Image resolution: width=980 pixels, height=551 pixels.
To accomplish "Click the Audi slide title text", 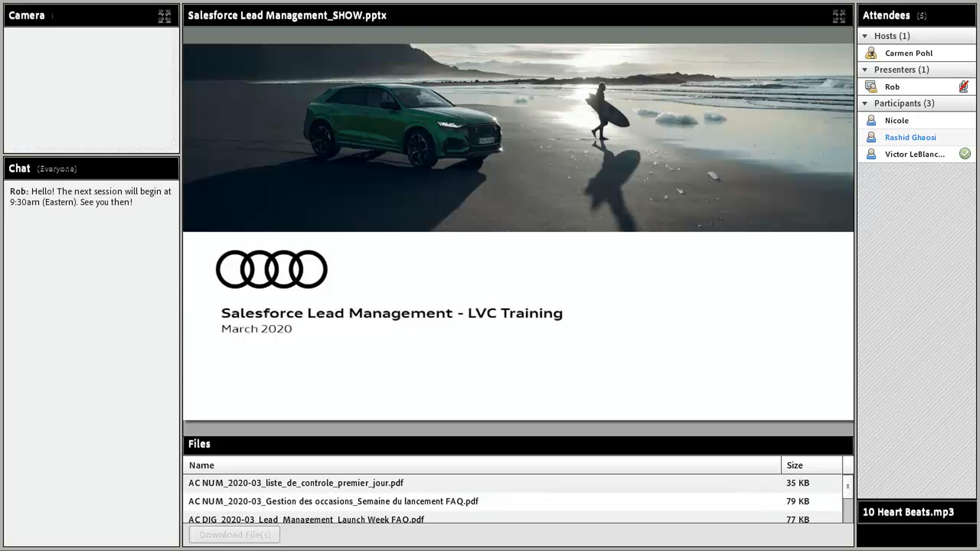I will pyautogui.click(x=391, y=313).
